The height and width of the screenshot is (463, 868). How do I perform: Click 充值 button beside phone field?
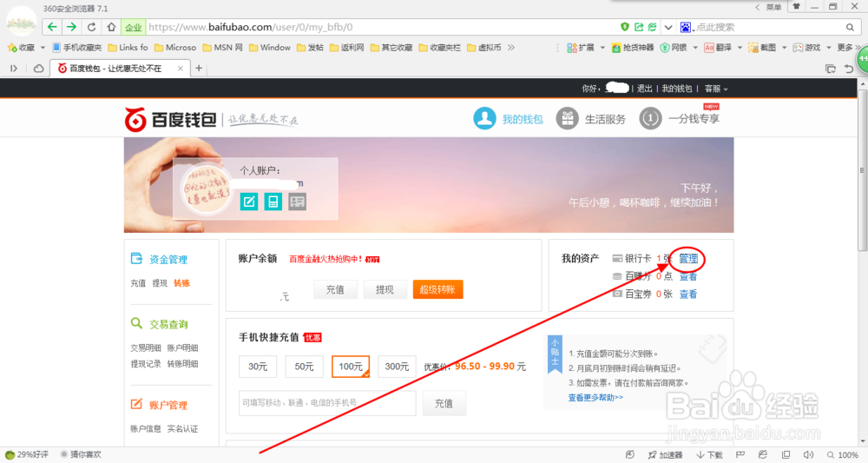click(444, 403)
